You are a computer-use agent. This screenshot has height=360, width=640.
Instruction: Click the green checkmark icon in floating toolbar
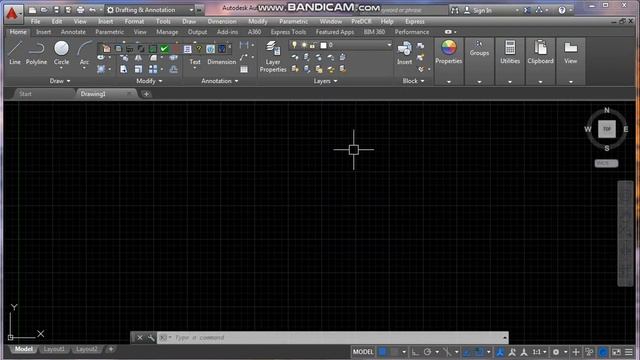coord(164,49)
